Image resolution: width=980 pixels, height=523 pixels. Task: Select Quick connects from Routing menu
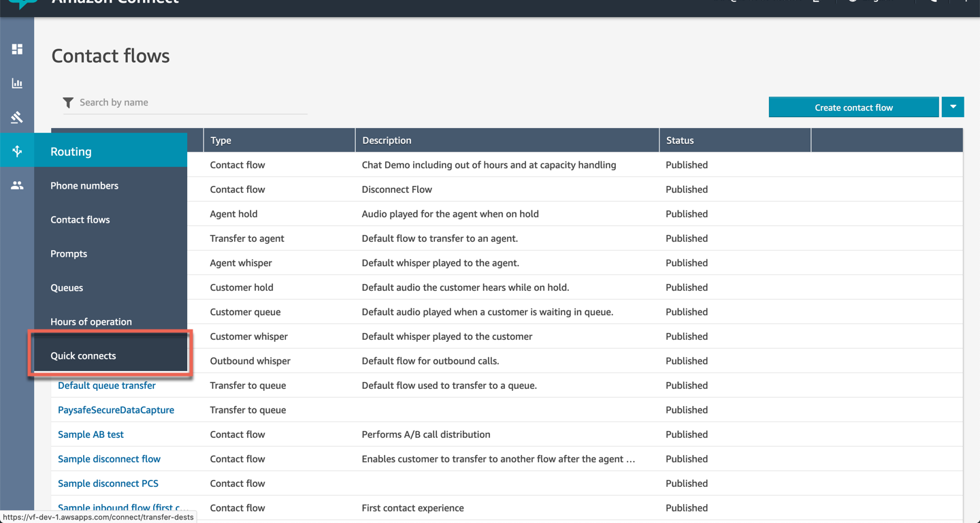(x=83, y=355)
